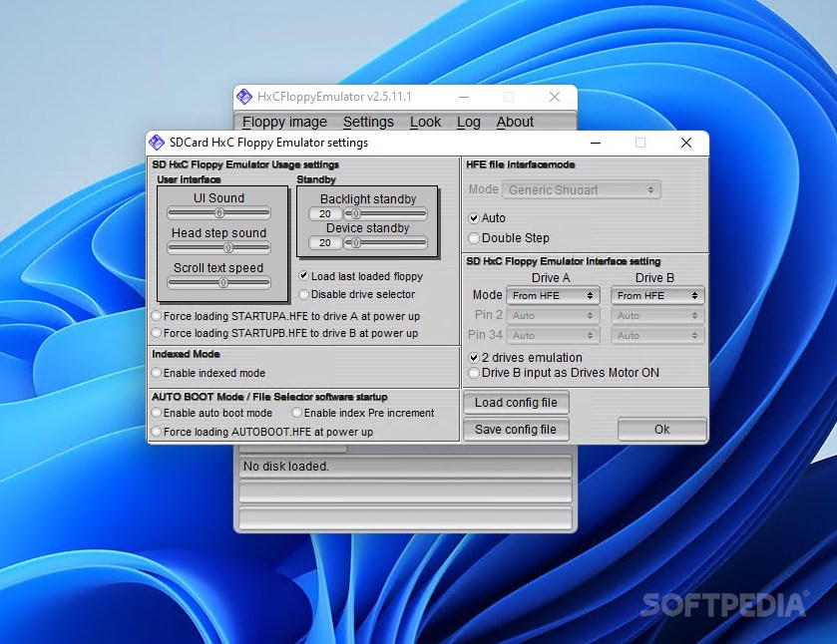
Task: Click the UI Sound slider handle
Action: pos(218,213)
